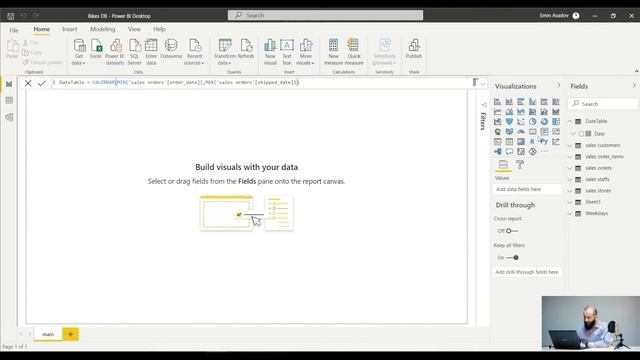The width and height of the screenshot is (640, 360).
Task: Switch to the Insert ribbon tab
Action: coord(70,29)
